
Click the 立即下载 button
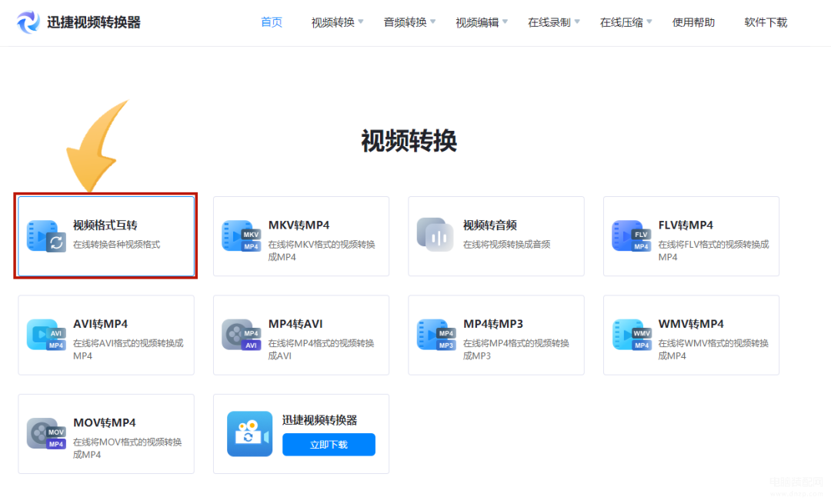tap(329, 445)
